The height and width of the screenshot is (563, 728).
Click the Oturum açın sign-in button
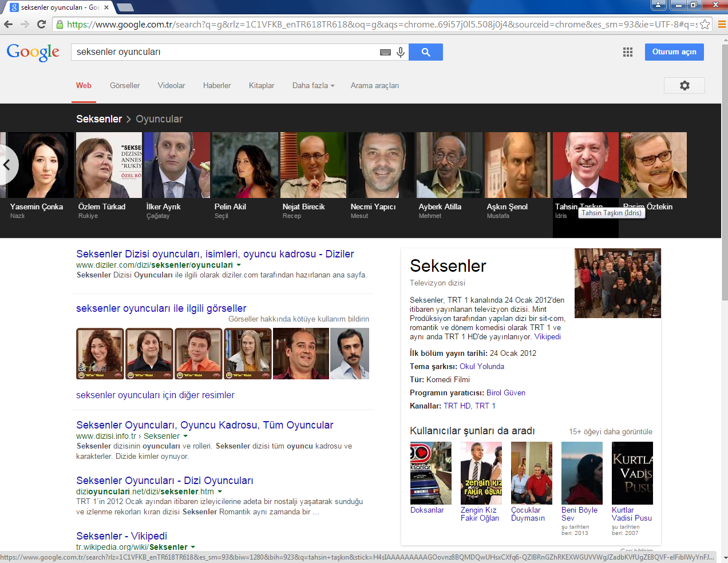(x=674, y=52)
